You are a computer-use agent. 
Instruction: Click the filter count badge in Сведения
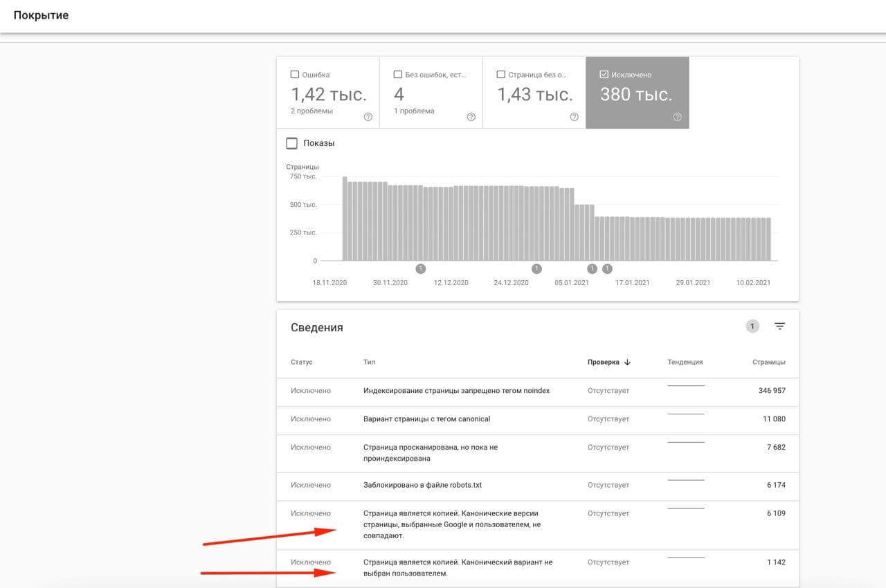(x=752, y=327)
